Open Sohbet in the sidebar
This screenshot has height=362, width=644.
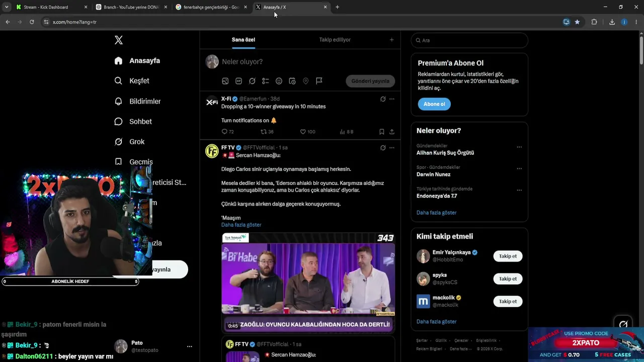pyautogui.click(x=133, y=121)
